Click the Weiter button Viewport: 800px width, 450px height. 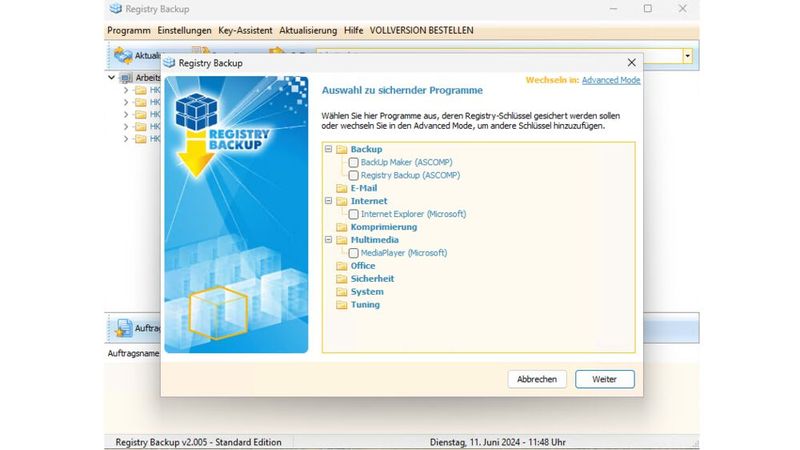coord(605,379)
